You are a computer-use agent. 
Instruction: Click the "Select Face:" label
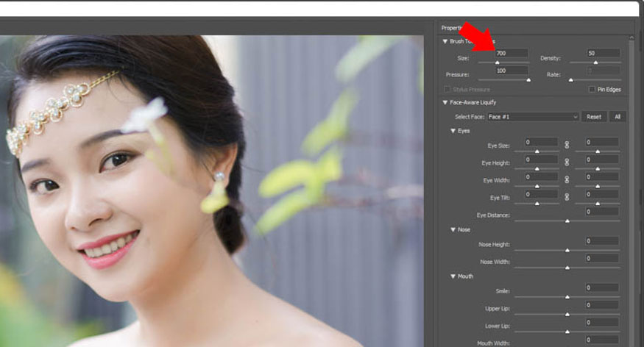point(470,117)
